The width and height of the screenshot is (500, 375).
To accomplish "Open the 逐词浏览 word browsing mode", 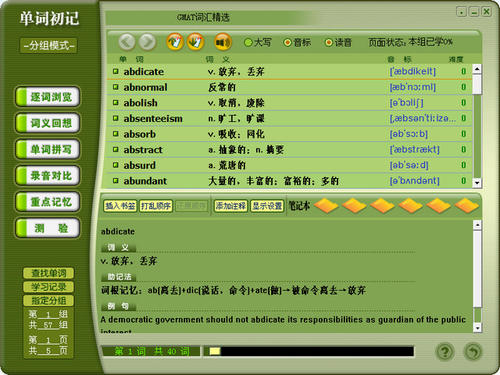I will tap(48, 97).
